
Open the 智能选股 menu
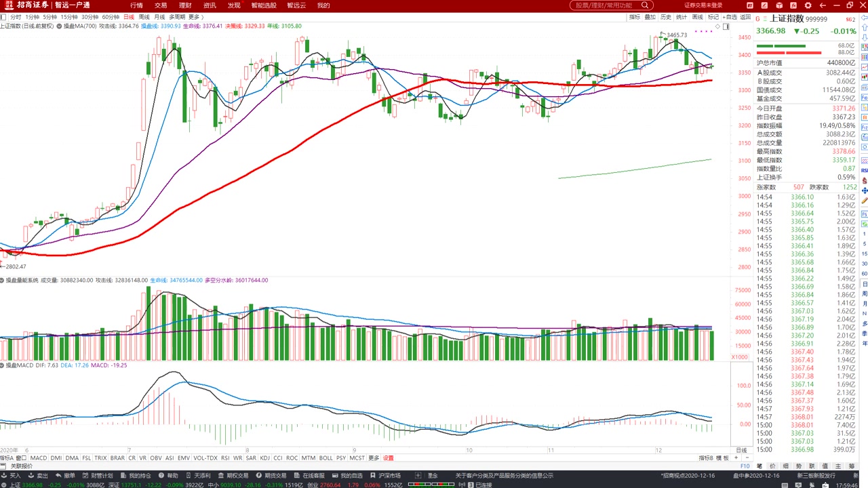[264, 5]
